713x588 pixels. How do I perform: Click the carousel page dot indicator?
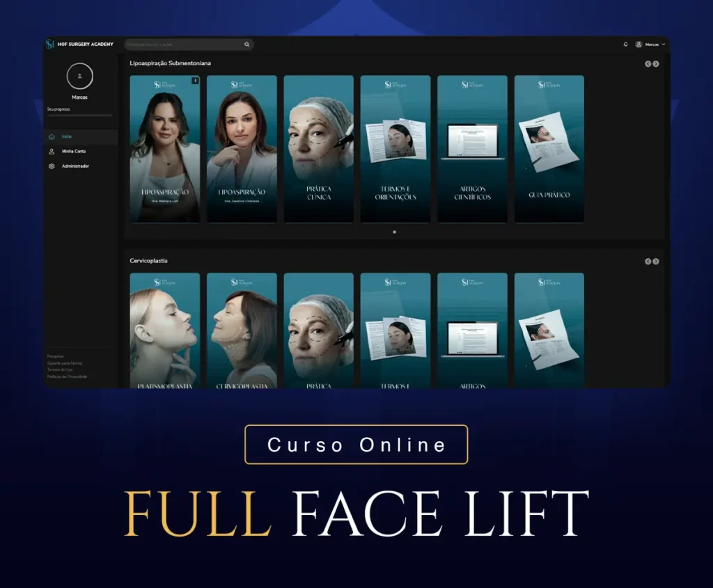click(x=394, y=232)
